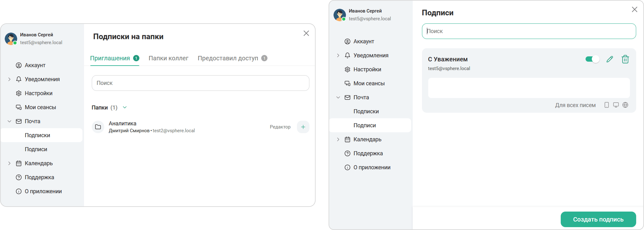This screenshot has height=230, width=644.
Task: Open the gear icon for «Настройки»
Action: coord(347,69)
